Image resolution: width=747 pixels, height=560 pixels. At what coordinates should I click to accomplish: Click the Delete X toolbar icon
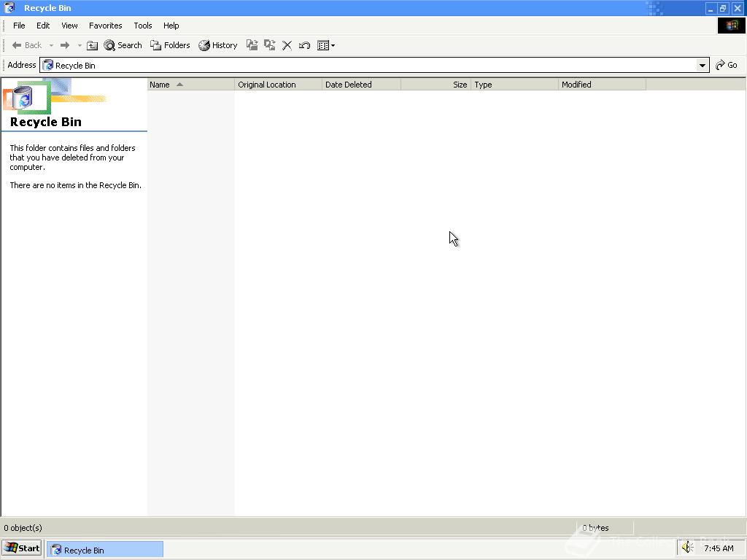(287, 45)
